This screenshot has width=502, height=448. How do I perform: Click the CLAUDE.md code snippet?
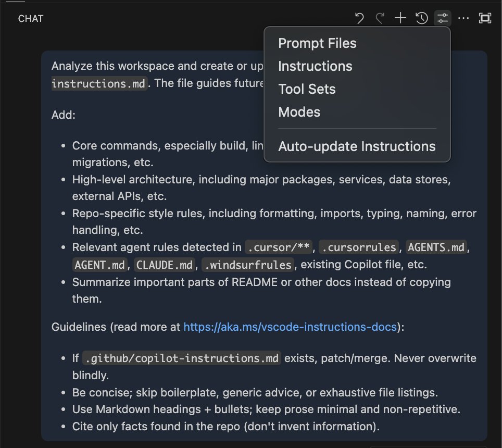click(164, 265)
